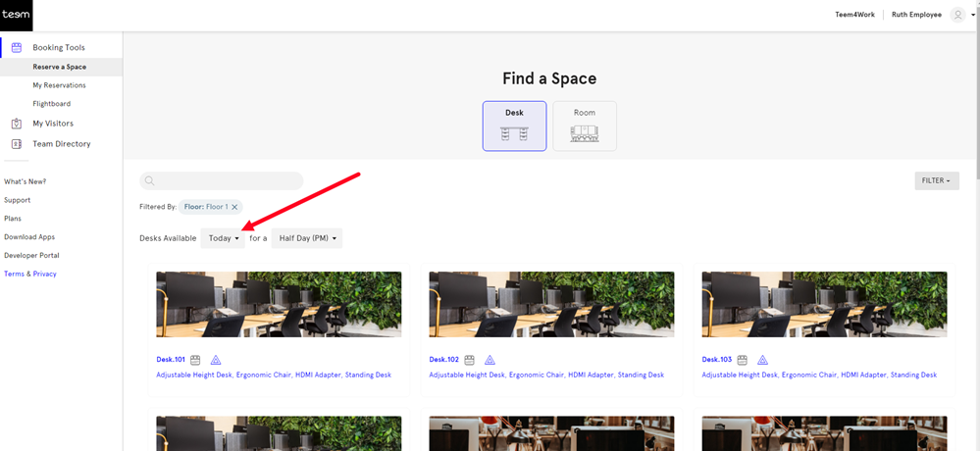The image size is (980, 451).
Task: Click the My Visitors badge icon
Action: [17, 124]
